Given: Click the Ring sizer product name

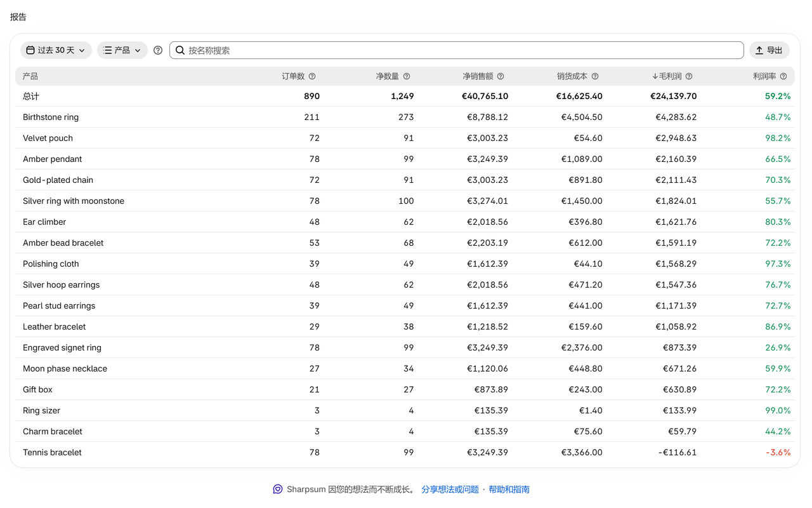Looking at the screenshot, I should 41,410.
